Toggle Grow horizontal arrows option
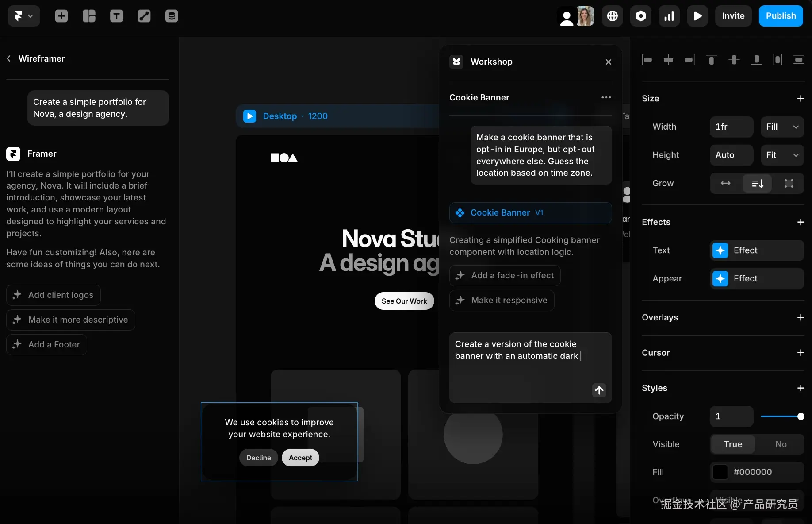The height and width of the screenshot is (524, 812). (726, 183)
